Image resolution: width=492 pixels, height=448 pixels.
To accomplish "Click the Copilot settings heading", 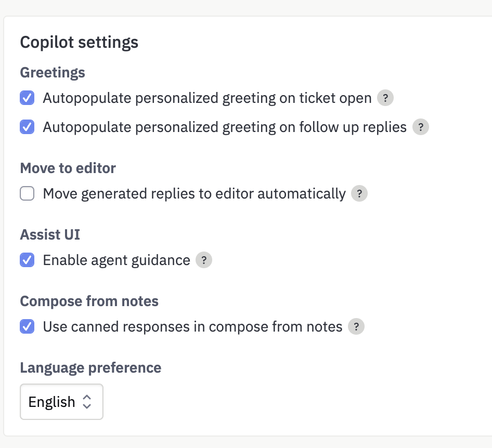I will (79, 42).
